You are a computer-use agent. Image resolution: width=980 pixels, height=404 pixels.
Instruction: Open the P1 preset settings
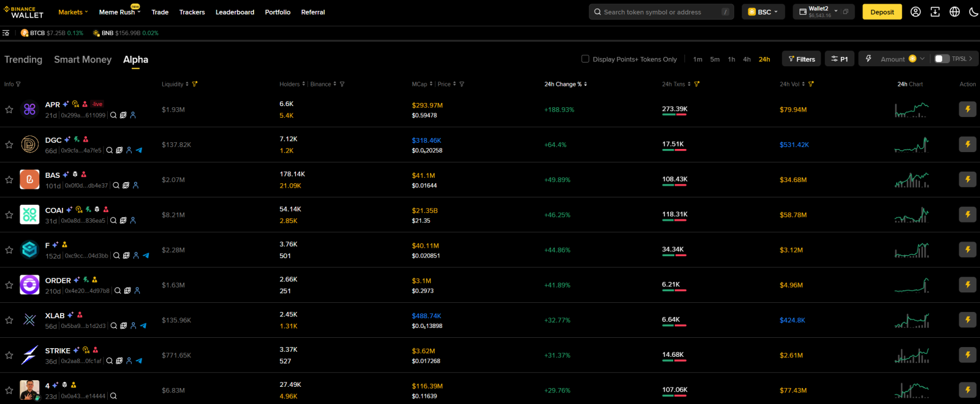[839, 59]
